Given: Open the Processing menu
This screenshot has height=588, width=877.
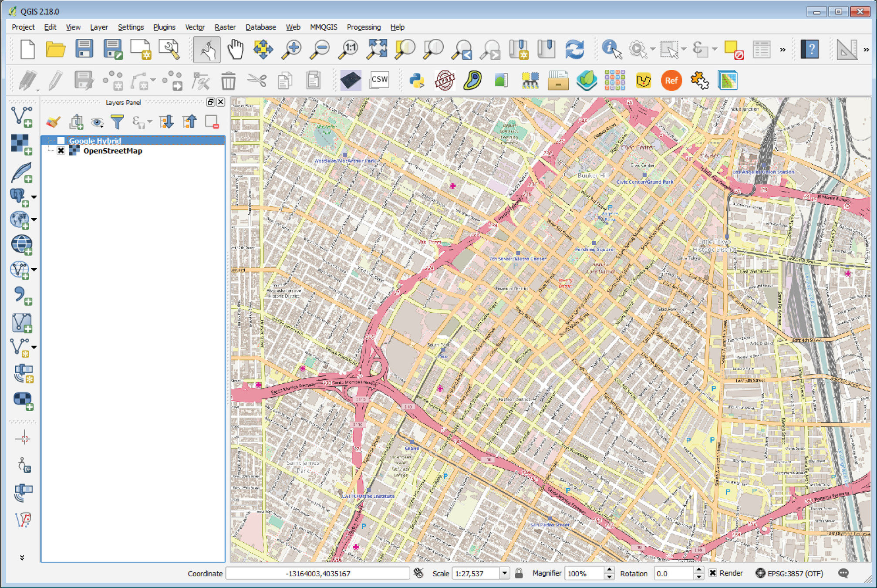Looking at the screenshot, I should coord(364,27).
